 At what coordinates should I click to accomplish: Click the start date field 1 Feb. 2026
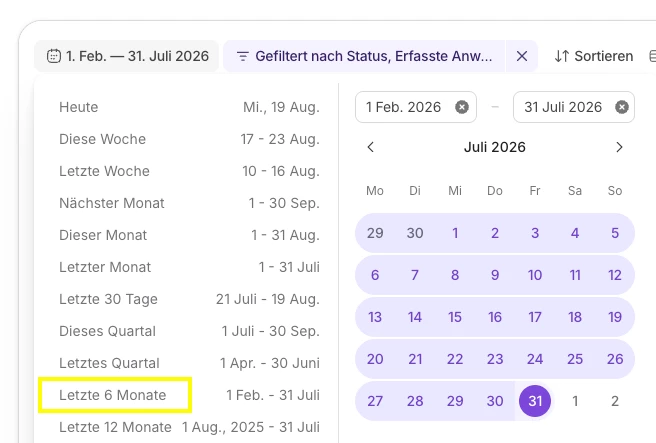(x=416, y=107)
